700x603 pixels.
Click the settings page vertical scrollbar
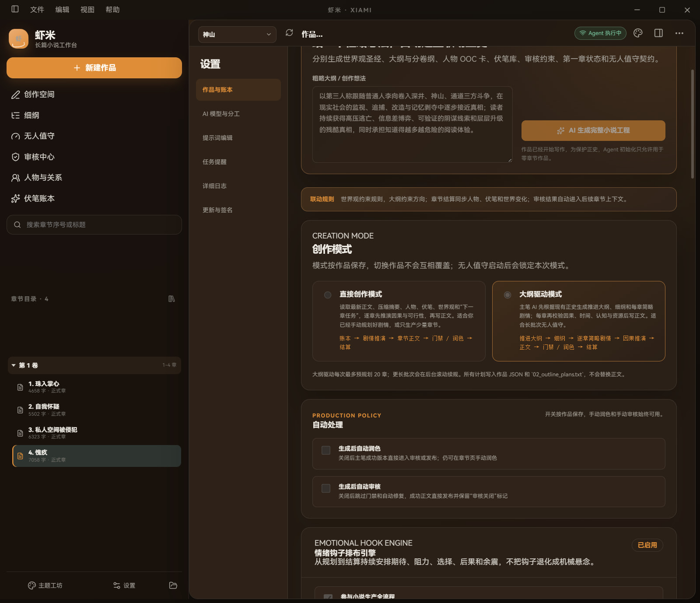point(693,124)
